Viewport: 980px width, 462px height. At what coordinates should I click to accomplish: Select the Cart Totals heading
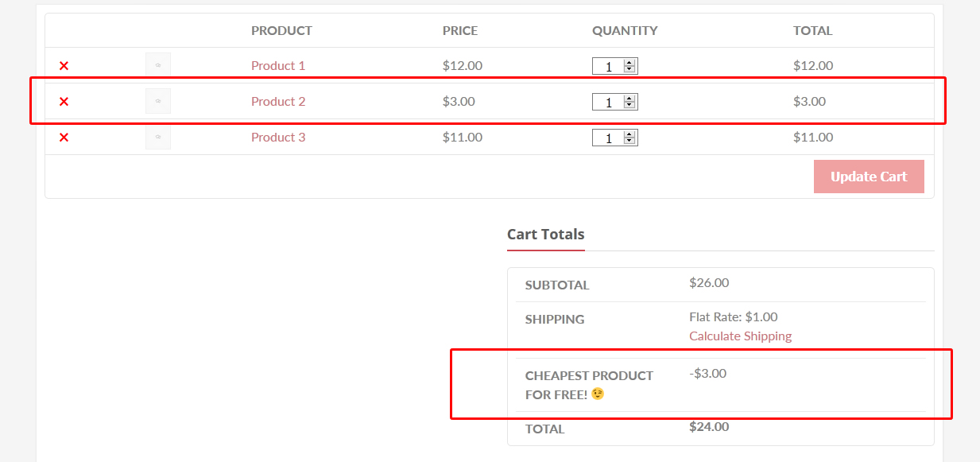point(546,235)
